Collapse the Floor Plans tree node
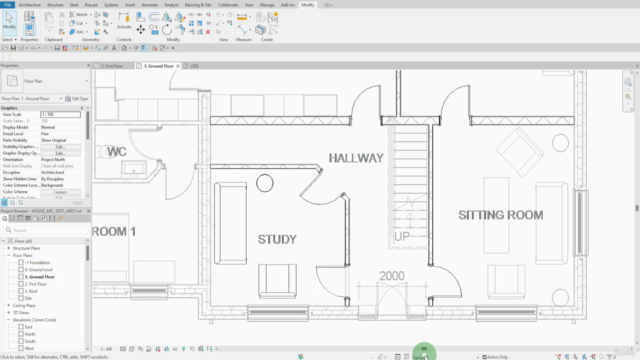 click(x=9, y=255)
